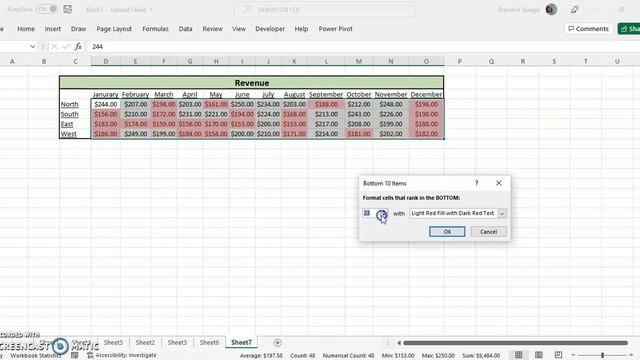Open the Power Pivot ribbon tab
The height and width of the screenshot is (360, 640).
(336, 29)
